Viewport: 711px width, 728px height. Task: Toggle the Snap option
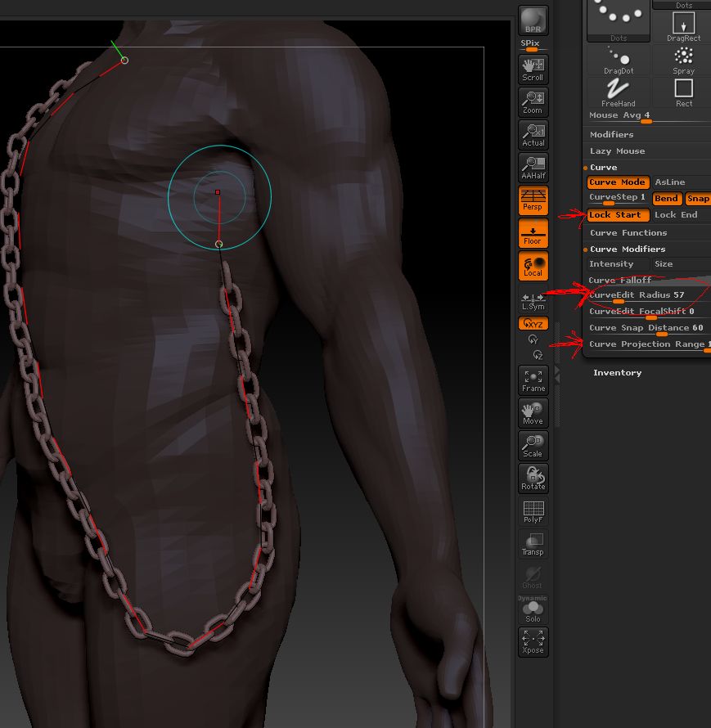[698, 199]
